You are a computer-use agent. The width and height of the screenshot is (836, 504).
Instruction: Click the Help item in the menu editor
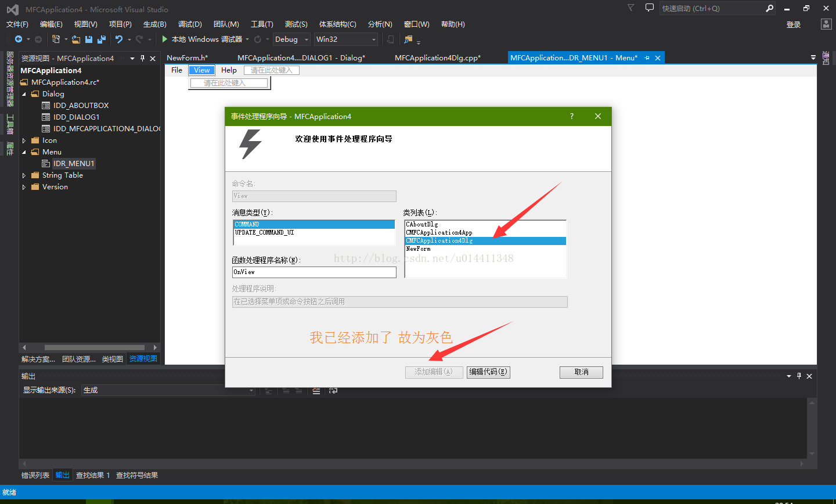229,70
